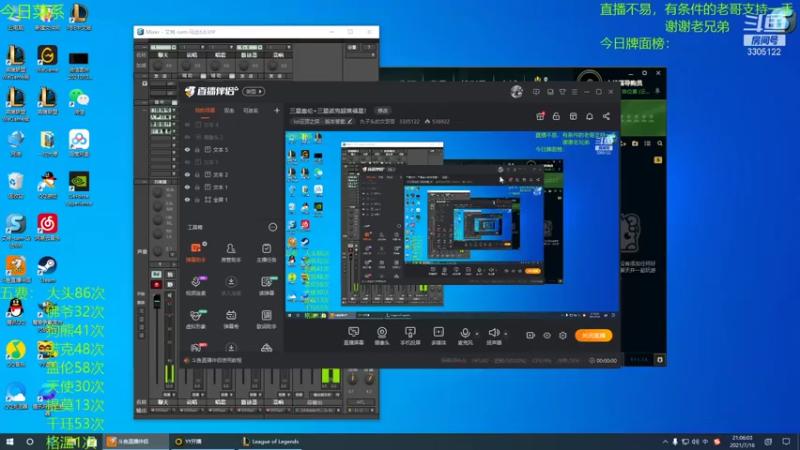This screenshot has height=450, width=800.
Task: Select the 我的场景 scene tab
Action: click(205, 111)
